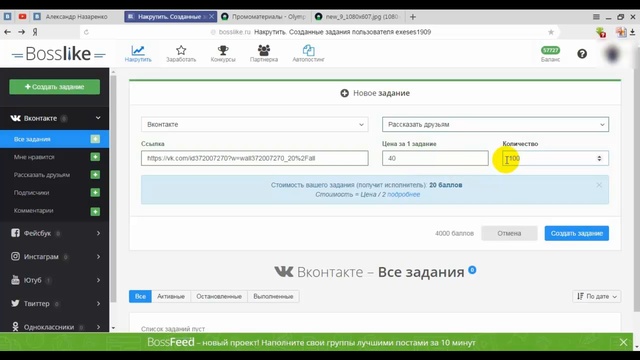Open the Накрутить section icon
640x360 pixels.
pyautogui.click(x=138, y=51)
